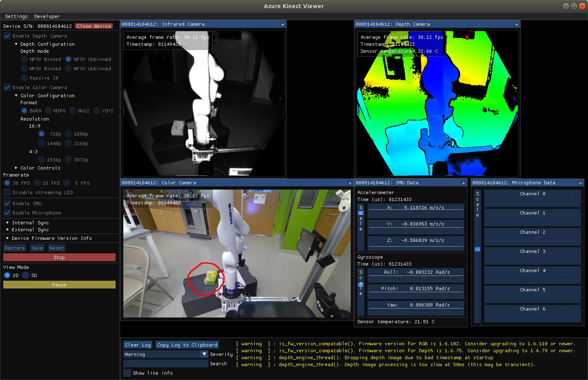Click the Color Camera image view

(x=237, y=253)
